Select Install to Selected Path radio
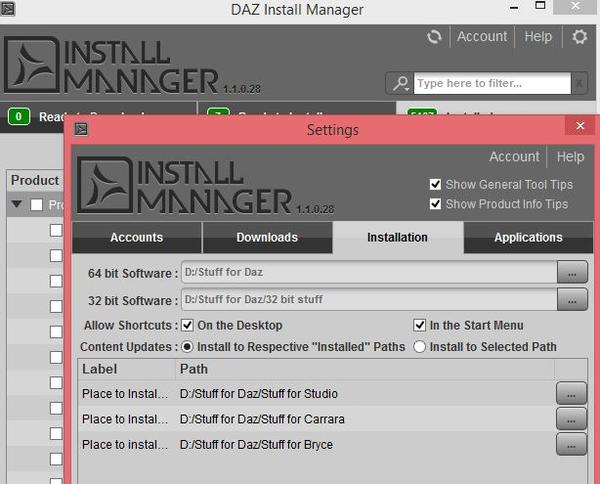Viewport: 600px width, 484px height. click(419, 347)
